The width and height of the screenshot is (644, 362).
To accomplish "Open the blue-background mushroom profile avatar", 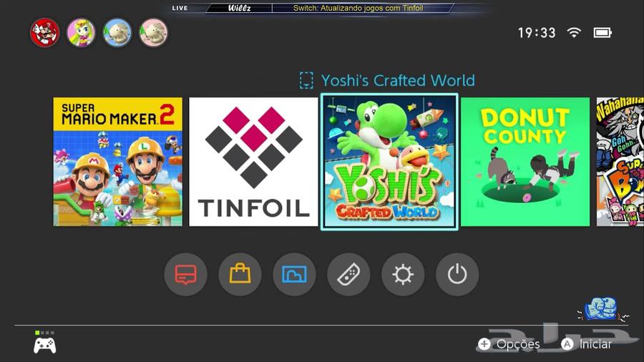I will (117, 32).
